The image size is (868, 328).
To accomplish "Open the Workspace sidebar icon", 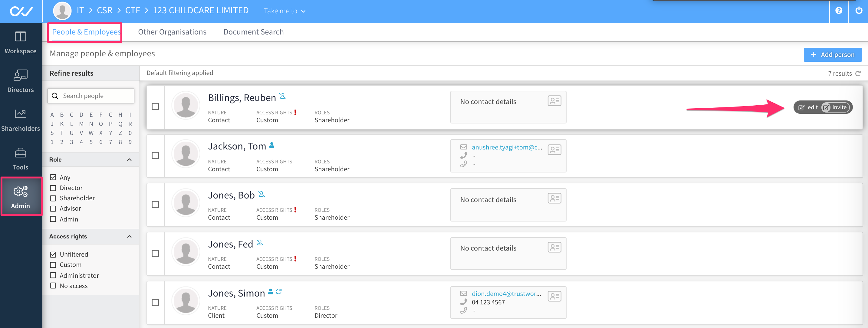I will [21, 42].
